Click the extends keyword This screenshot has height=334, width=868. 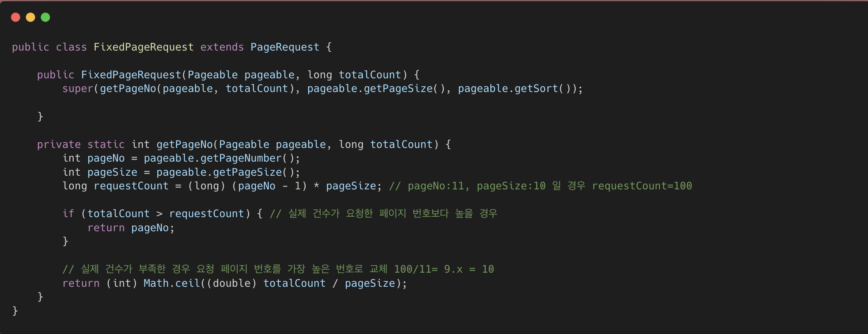[222, 47]
